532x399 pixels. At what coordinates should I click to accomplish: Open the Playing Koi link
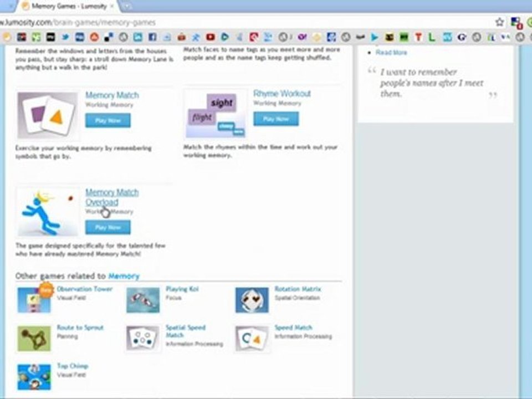[182, 289]
